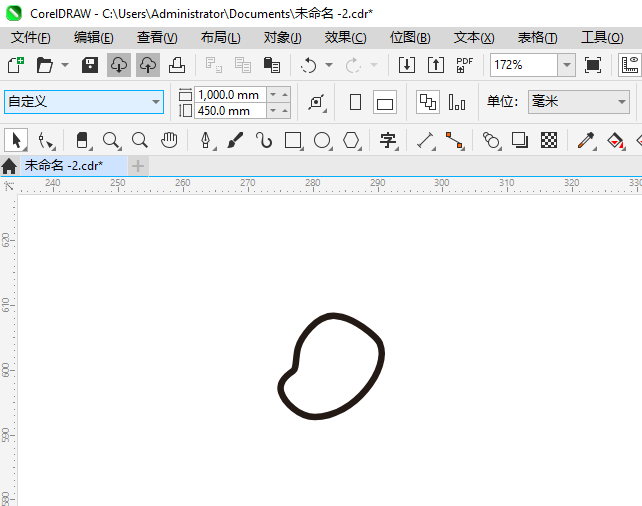This screenshot has height=506, width=642.
Task: Select the Artistic Media brush tool
Action: coord(235,140)
